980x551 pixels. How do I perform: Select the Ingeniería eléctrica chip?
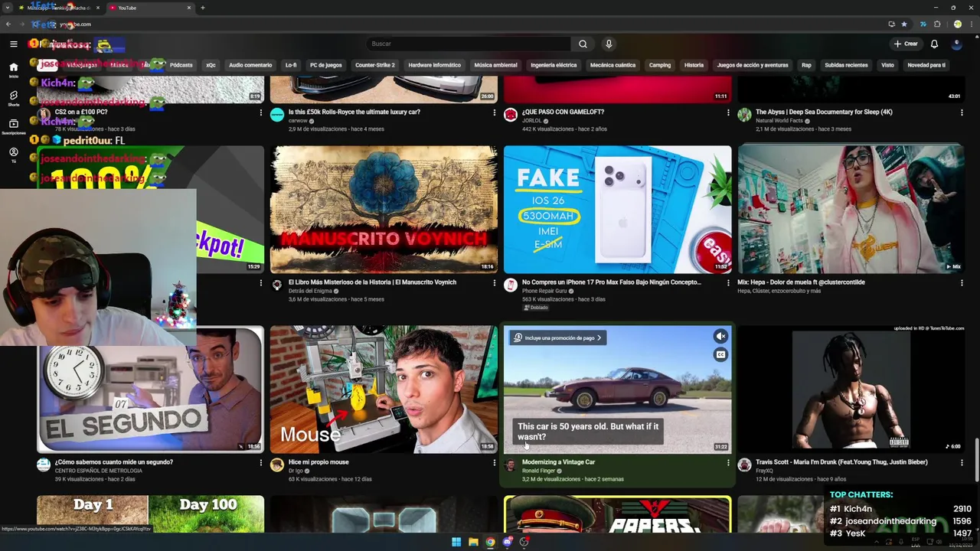tap(554, 65)
